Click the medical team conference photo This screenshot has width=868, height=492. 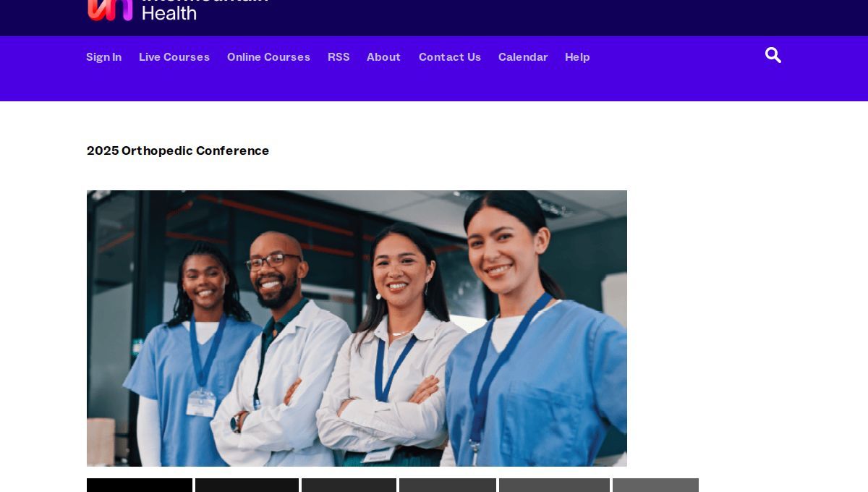(357, 328)
